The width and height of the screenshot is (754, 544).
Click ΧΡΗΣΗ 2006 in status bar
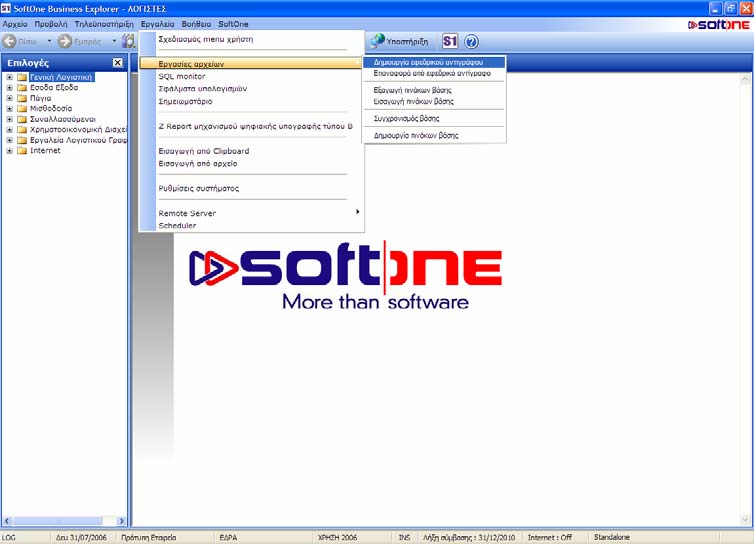[337, 538]
